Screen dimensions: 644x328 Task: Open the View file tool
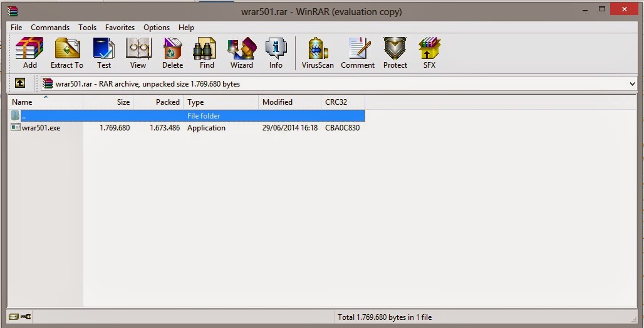click(138, 53)
